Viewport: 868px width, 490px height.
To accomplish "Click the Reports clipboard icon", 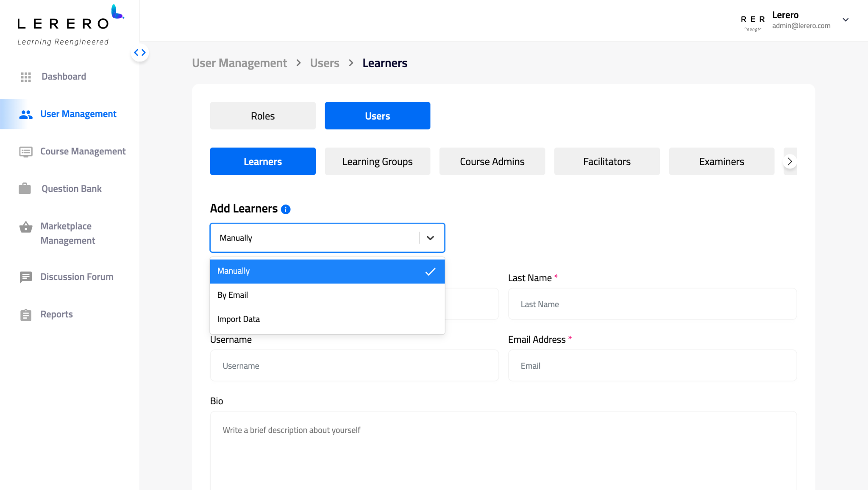I will (x=26, y=315).
